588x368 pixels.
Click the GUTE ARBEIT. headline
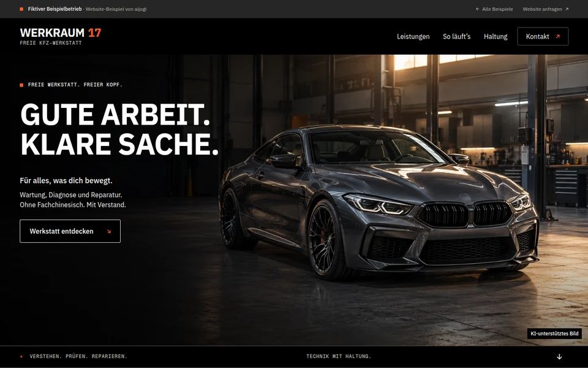point(115,115)
